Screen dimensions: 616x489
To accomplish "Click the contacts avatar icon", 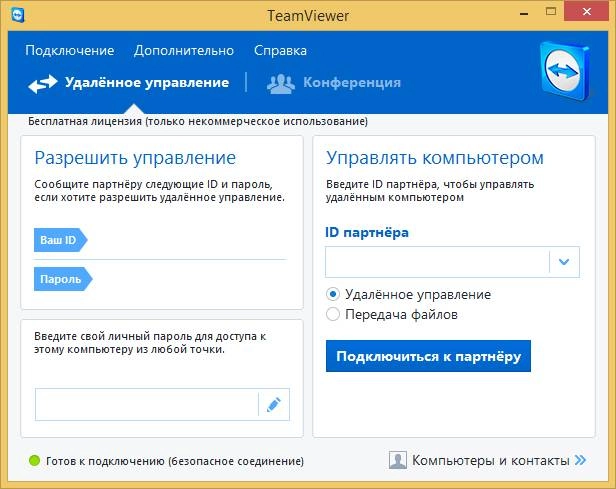I will (398, 460).
